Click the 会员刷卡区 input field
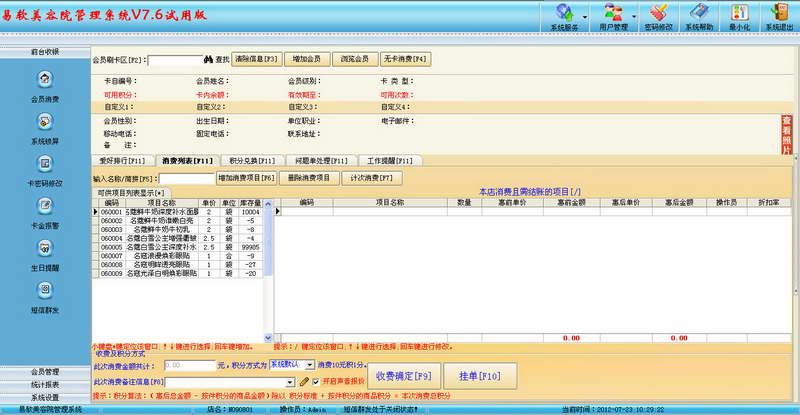Screen dimensions: 800x415 click(x=175, y=60)
